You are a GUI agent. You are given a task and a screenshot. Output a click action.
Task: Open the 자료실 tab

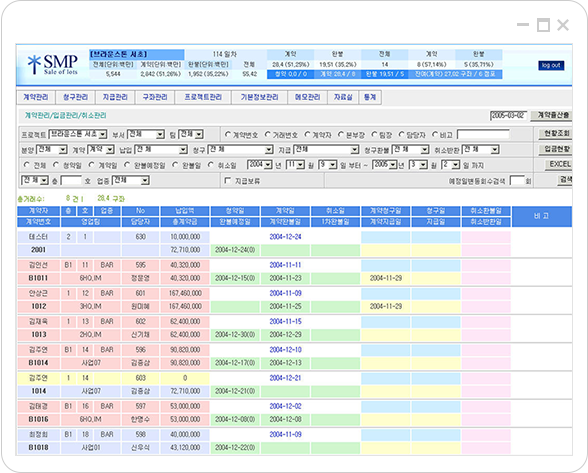coord(343,97)
